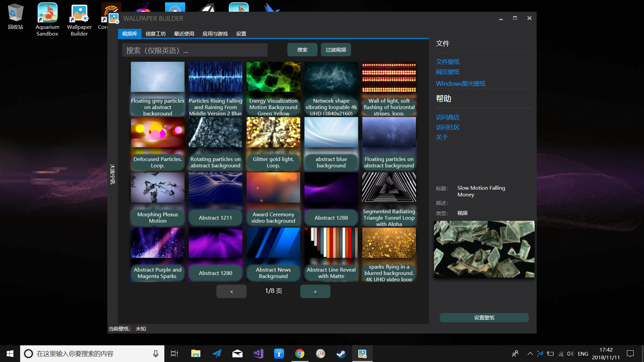Open the 设置 tab
The width and height of the screenshot is (644, 362).
pos(240,34)
